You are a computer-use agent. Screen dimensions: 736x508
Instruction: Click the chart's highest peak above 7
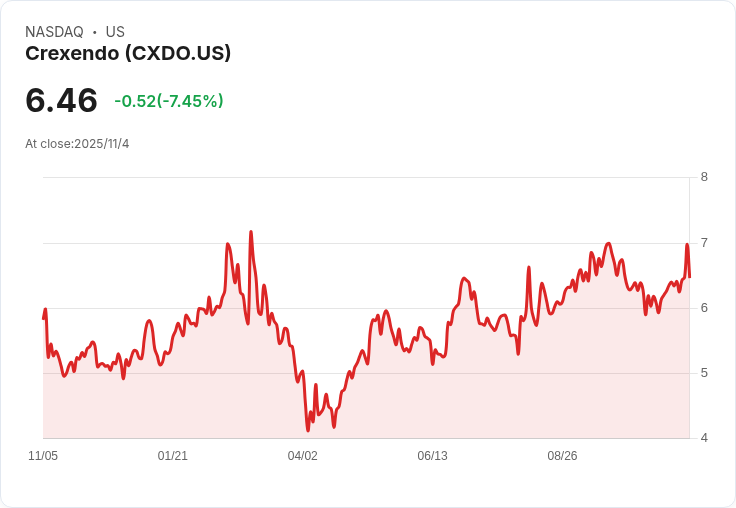[251, 232]
